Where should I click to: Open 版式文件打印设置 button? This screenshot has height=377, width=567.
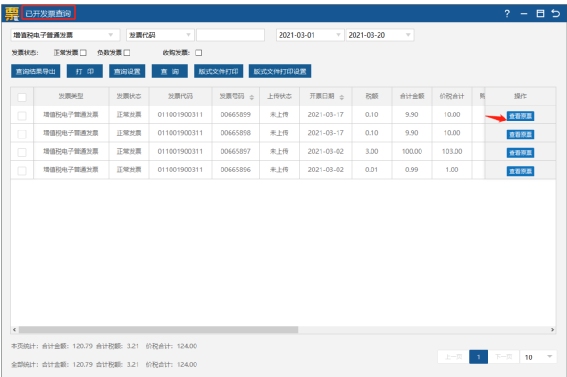coord(280,71)
